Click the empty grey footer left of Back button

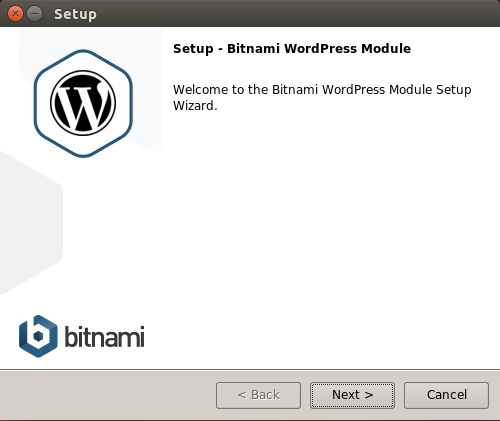[107, 395]
